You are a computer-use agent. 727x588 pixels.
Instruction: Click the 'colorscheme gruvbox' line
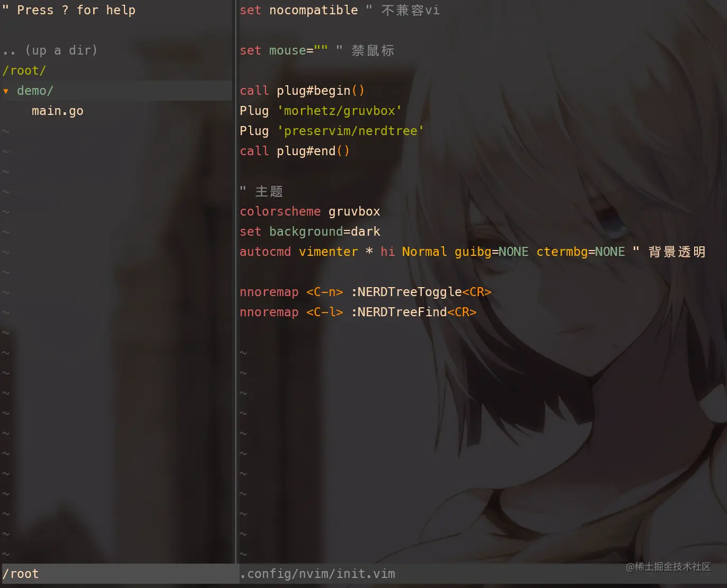click(310, 211)
